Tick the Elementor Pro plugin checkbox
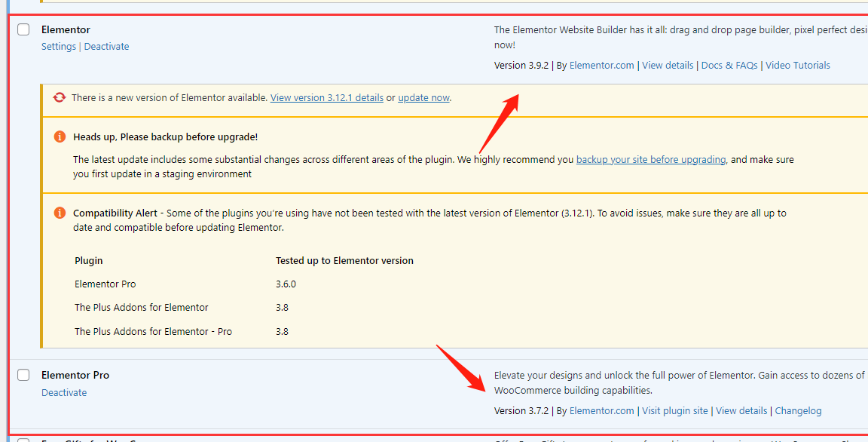 click(x=23, y=375)
